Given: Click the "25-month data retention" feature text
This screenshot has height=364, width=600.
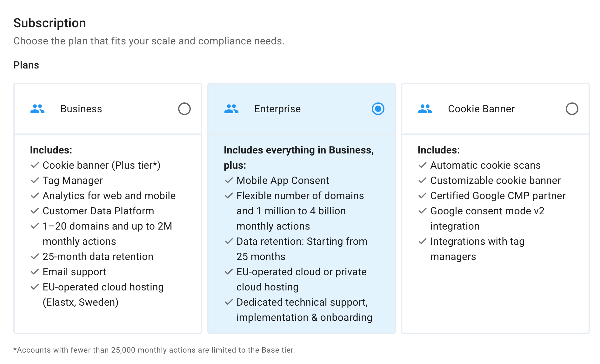Looking at the screenshot, I should [x=98, y=257].
